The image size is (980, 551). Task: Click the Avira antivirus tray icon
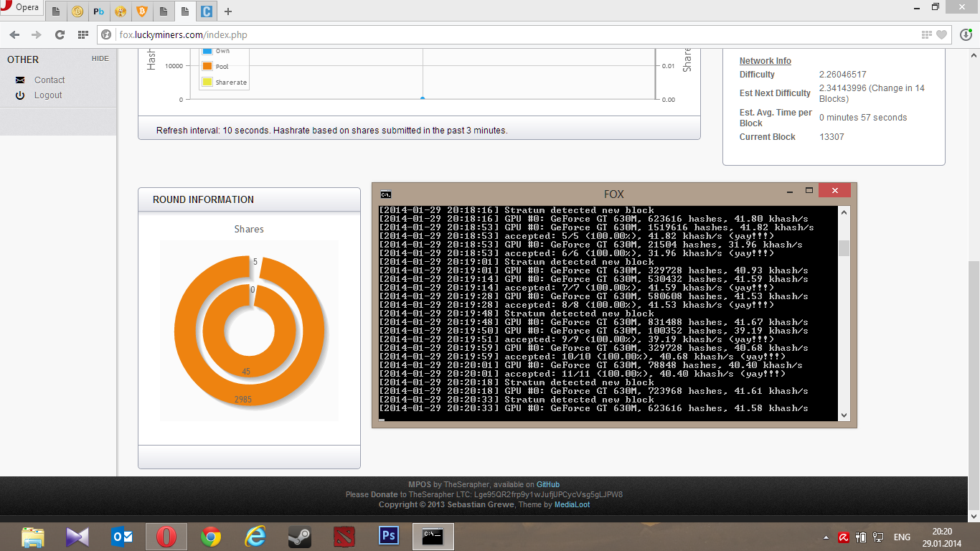[844, 537]
